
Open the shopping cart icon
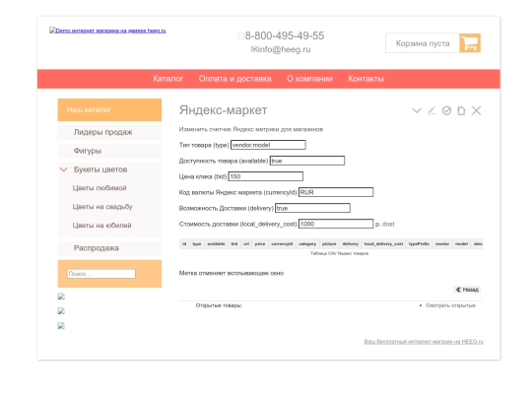470,43
